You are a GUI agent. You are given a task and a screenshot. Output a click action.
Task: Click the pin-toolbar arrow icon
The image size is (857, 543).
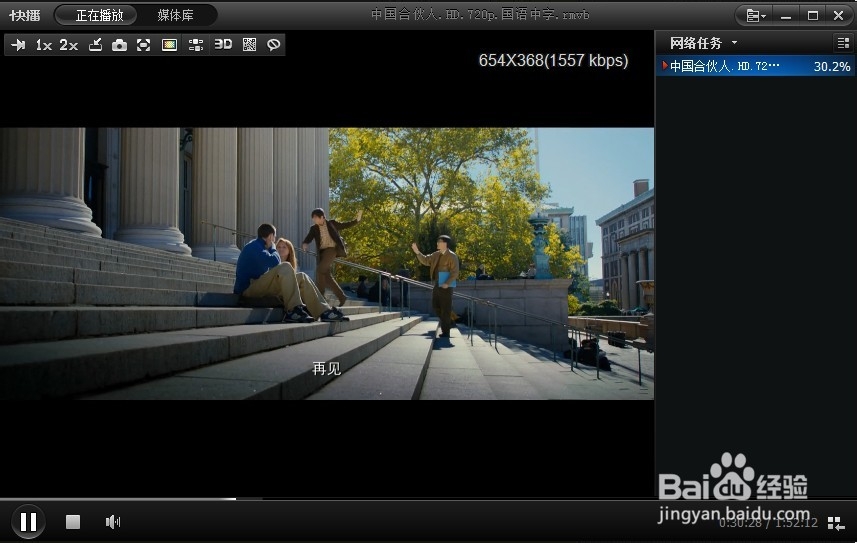[18, 45]
